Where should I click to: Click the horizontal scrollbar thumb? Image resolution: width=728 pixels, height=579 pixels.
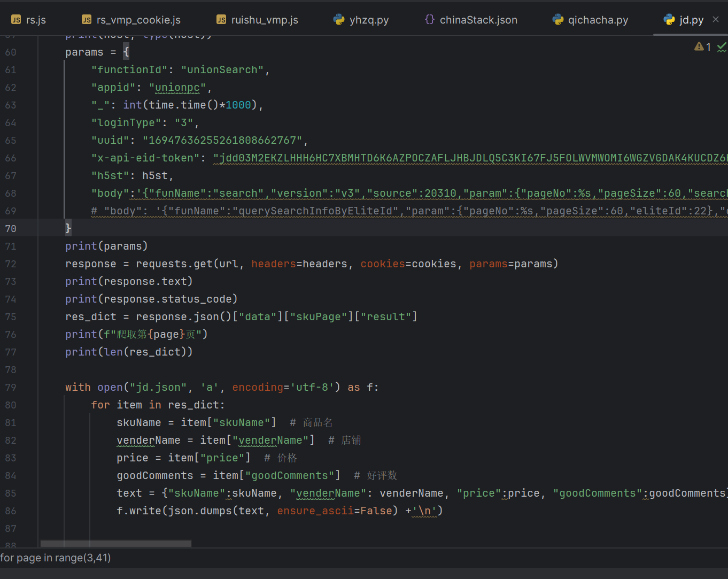116,544
